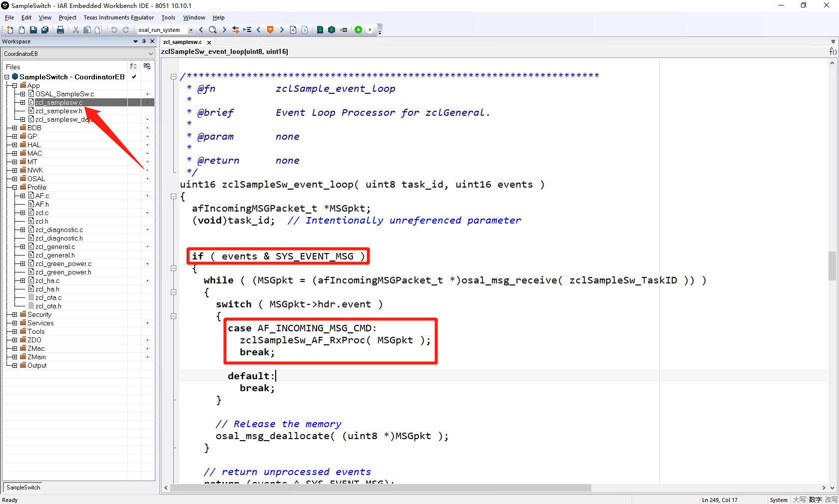Click Debug without Downloading icon

tap(370, 30)
